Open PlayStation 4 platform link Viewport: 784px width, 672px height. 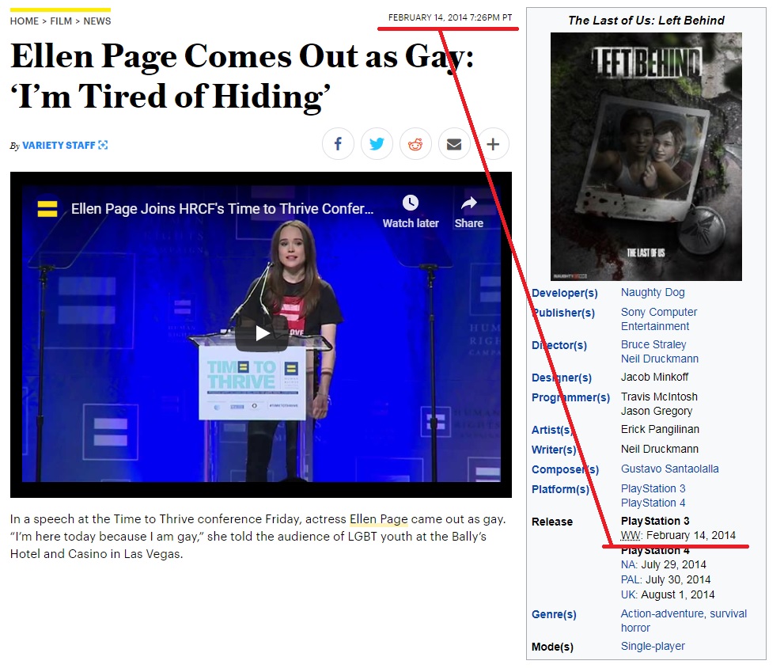653,503
